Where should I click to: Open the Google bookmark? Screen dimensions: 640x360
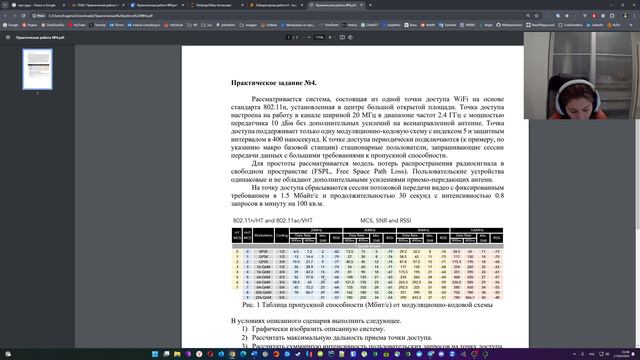[11, 25]
